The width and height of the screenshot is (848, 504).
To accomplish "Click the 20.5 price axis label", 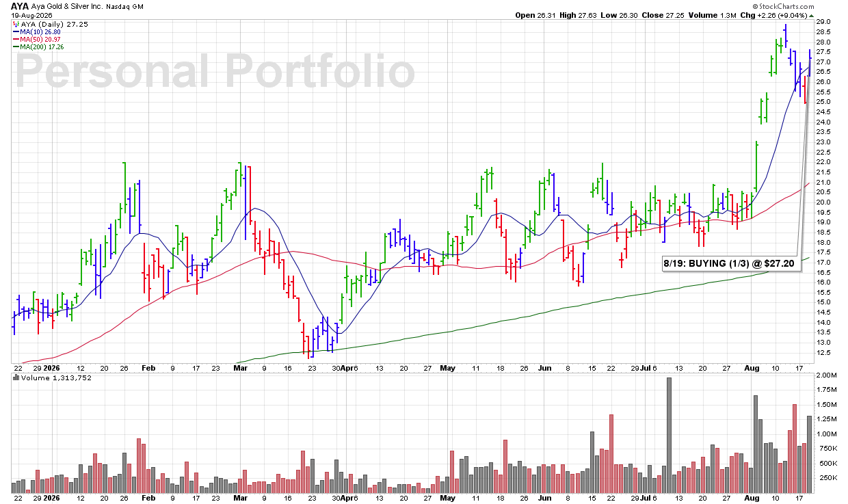I will (823, 192).
